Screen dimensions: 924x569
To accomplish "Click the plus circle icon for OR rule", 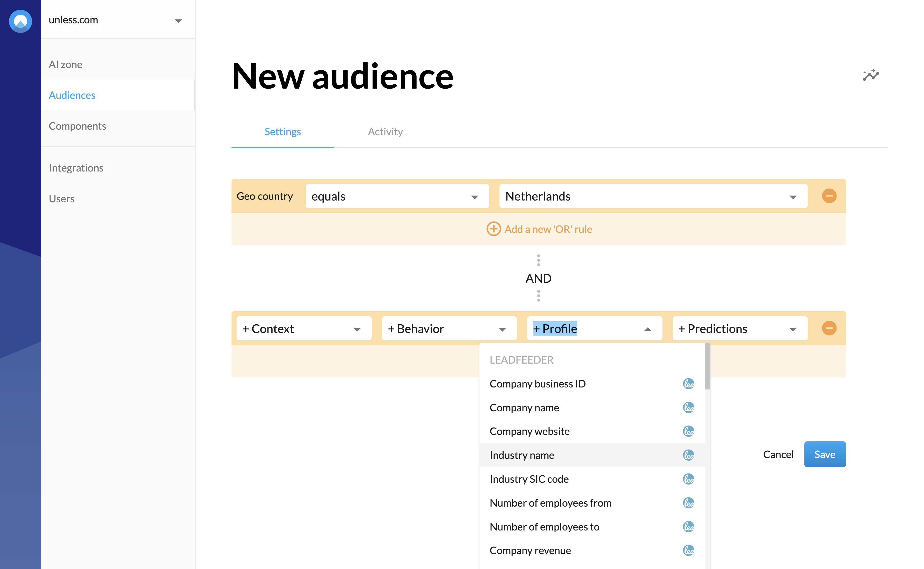I will point(493,229).
